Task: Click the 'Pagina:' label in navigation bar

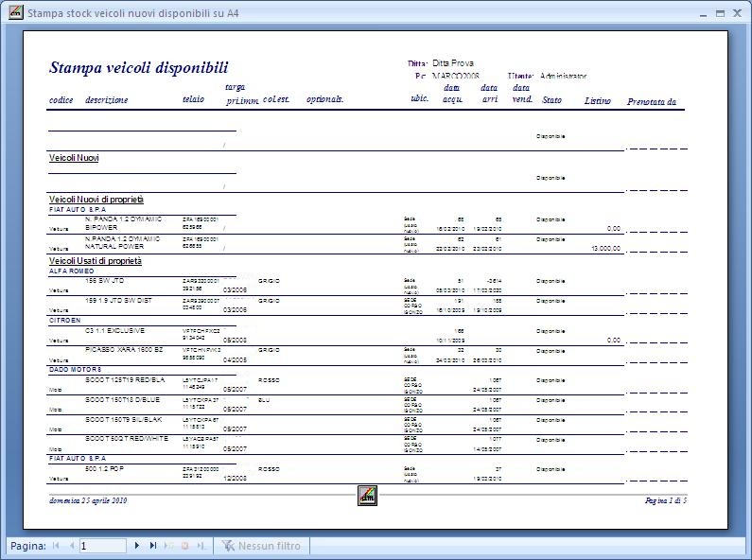Action: (x=28, y=546)
